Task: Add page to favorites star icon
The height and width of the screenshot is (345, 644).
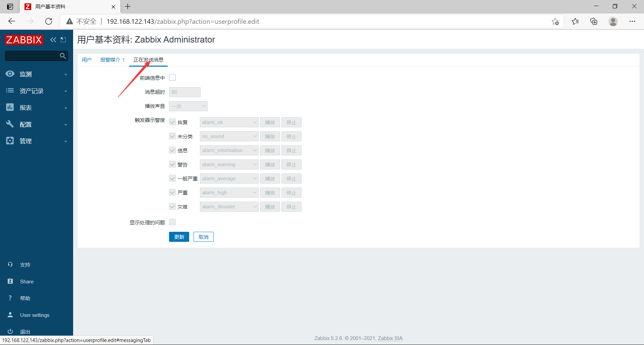Action: (555, 21)
